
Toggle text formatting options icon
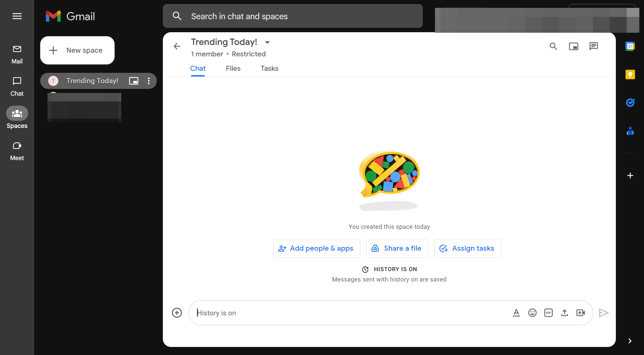516,313
